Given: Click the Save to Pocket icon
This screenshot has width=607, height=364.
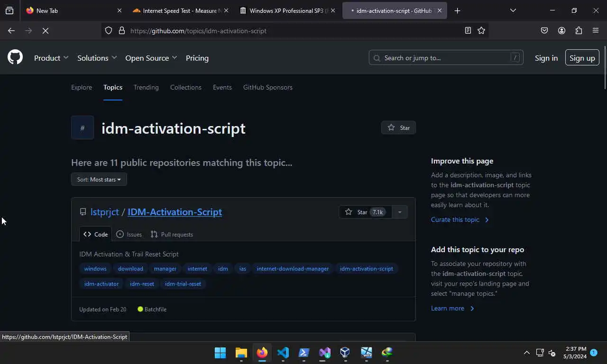Looking at the screenshot, I should [544, 31].
